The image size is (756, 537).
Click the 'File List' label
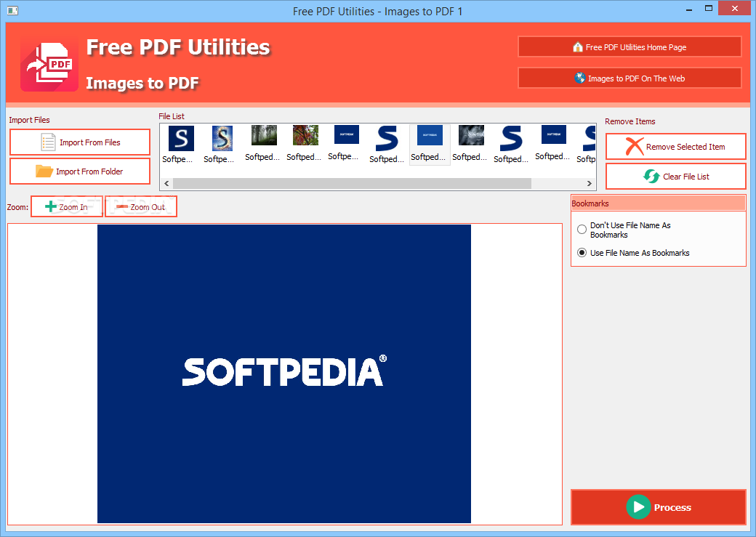(x=172, y=116)
